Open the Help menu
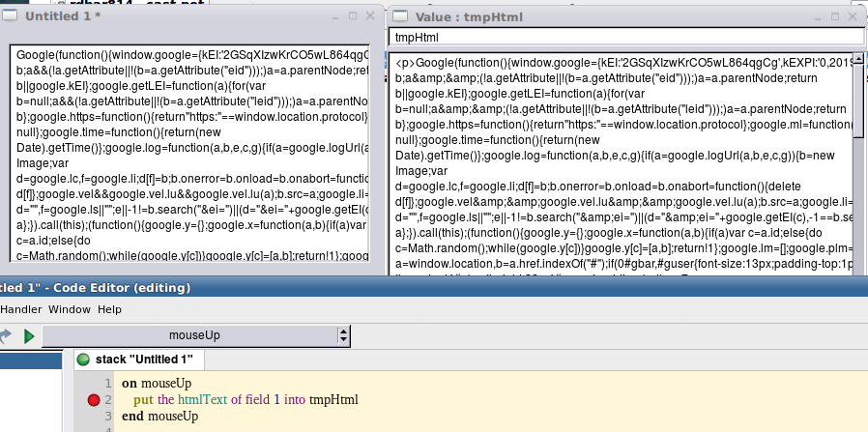The image size is (868, 432). pos(109,309)
